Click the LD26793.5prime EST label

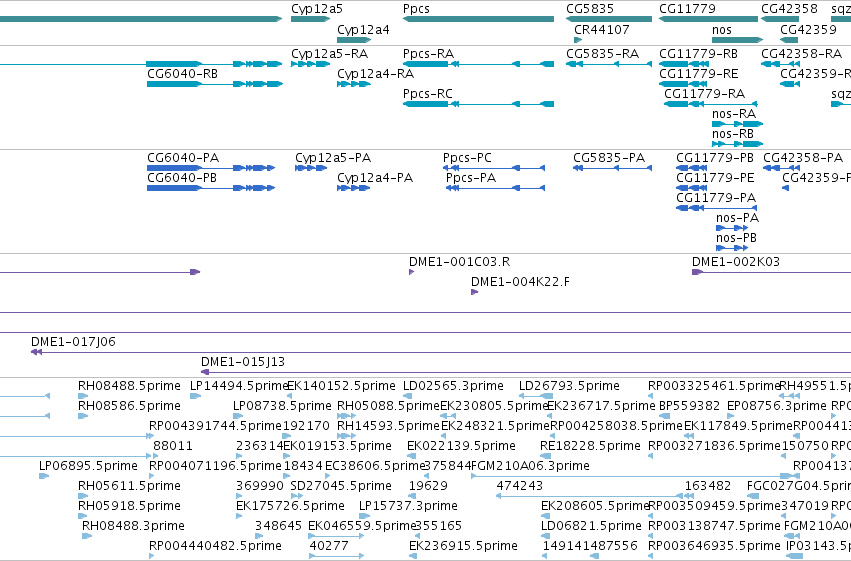click(x=569, y=386)
